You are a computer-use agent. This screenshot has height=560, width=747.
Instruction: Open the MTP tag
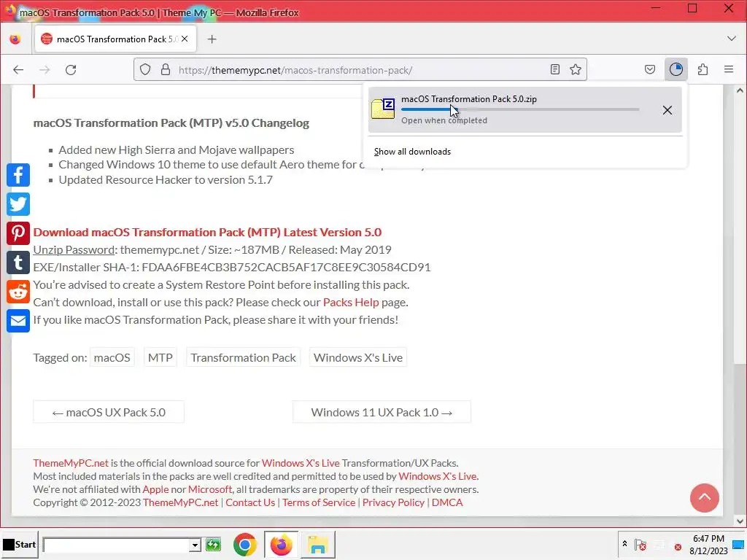(160, 357)
